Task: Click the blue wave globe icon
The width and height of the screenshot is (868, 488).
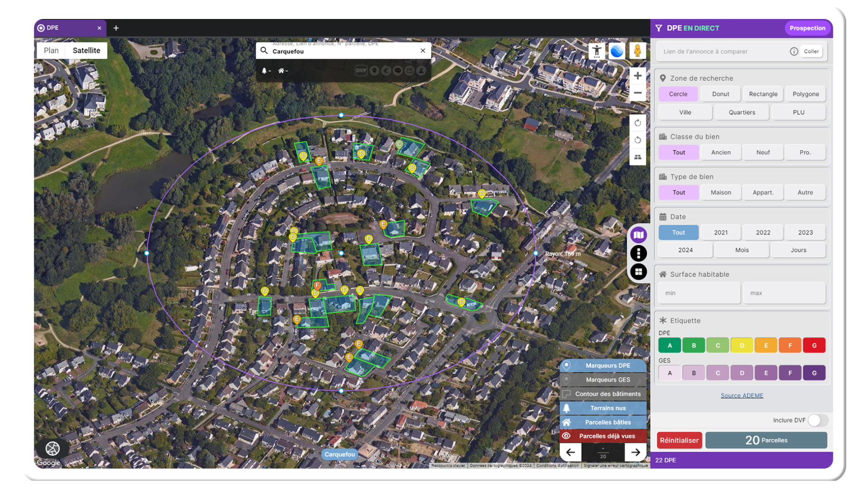Action: point(617,51)
